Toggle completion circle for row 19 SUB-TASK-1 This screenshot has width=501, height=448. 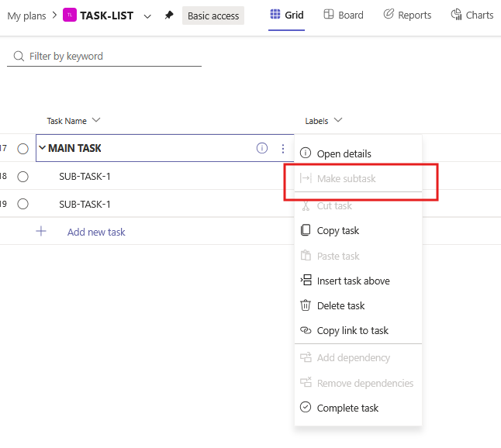(x=23, y=204)
